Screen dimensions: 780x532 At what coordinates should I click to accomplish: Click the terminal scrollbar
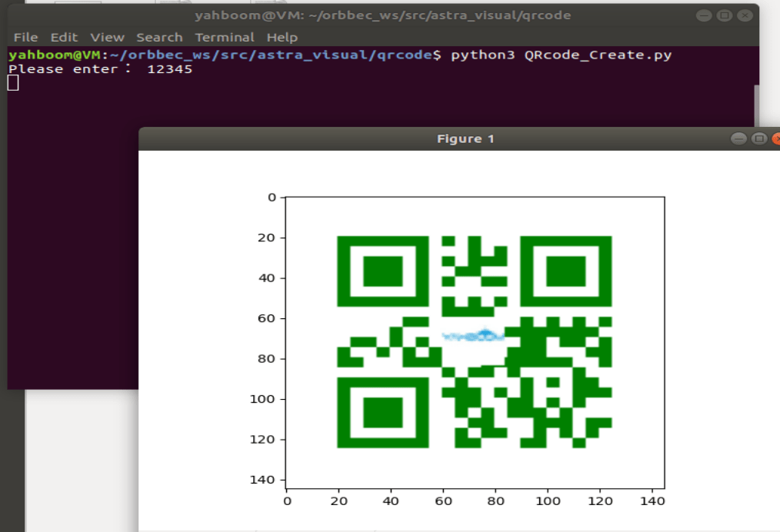pos(757,105)
